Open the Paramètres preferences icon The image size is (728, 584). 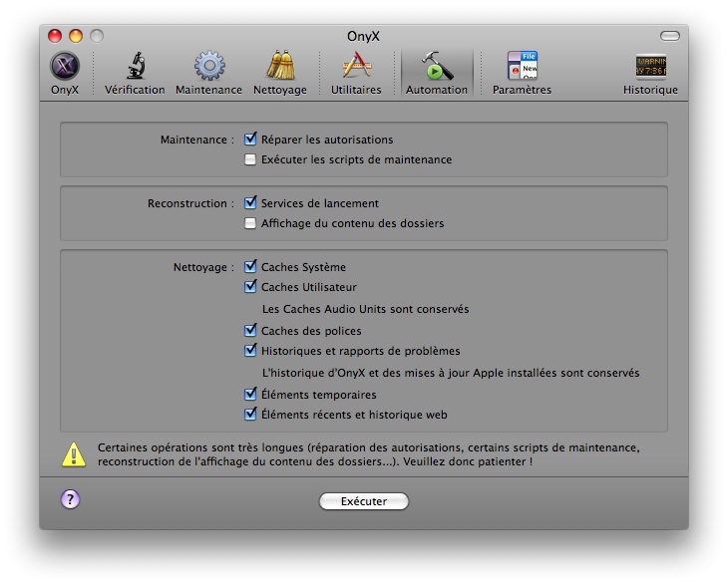522,67
